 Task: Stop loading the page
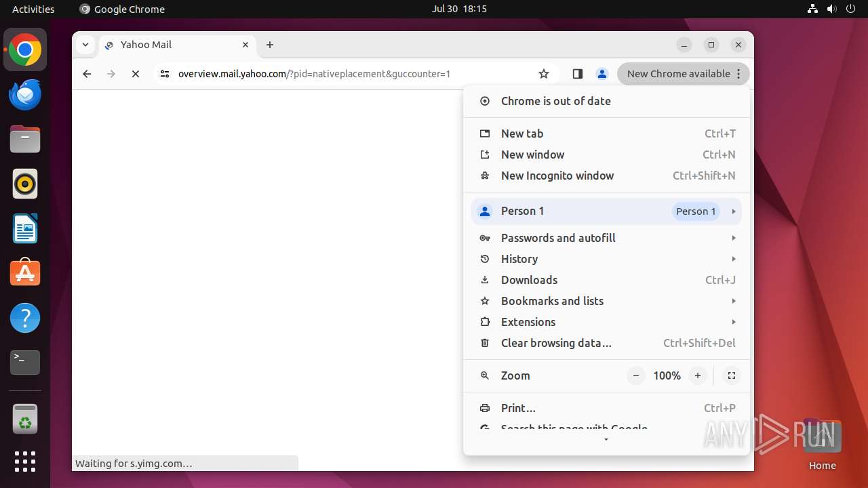[136, 74]
